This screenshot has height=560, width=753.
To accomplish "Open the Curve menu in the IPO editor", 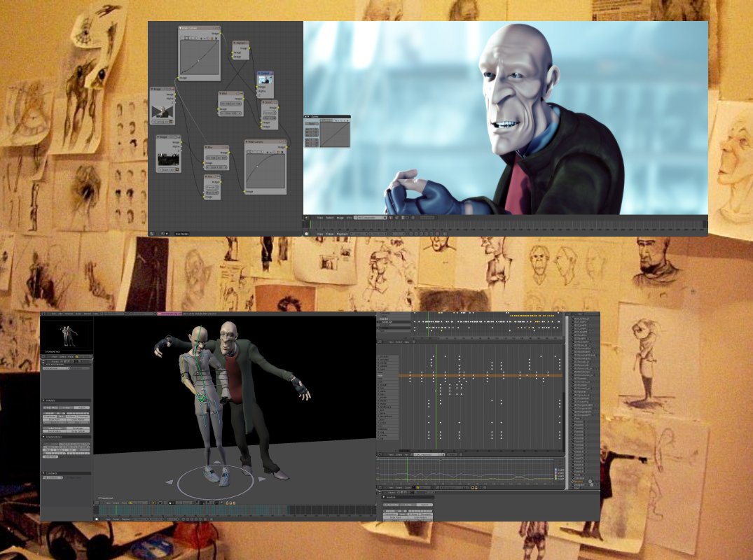I will click(408, 487).
